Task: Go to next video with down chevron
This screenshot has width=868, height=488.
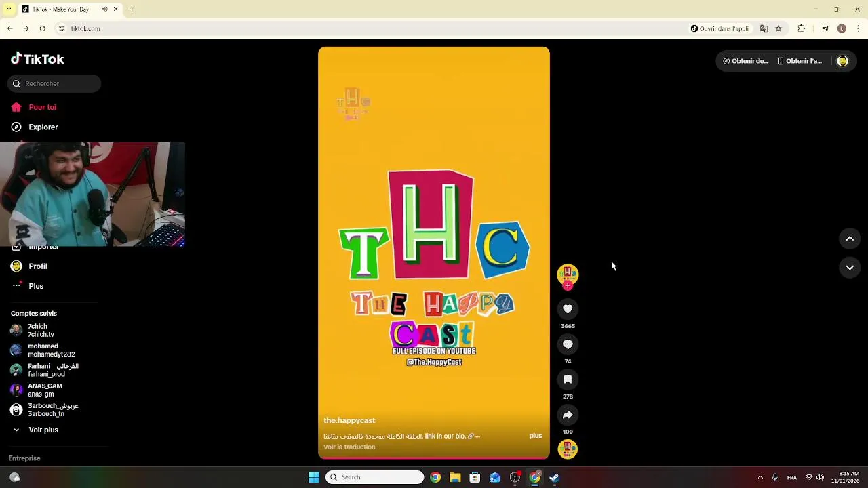Action: click(x=850, y=268)
